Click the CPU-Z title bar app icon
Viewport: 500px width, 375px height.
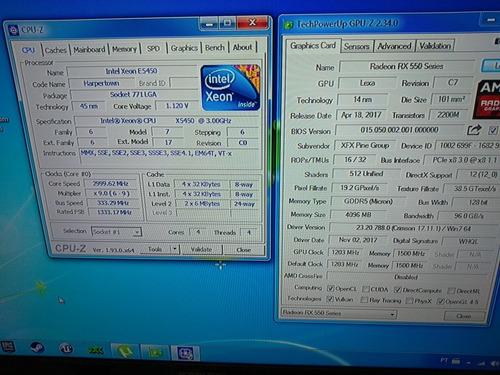tap(13, 30)
